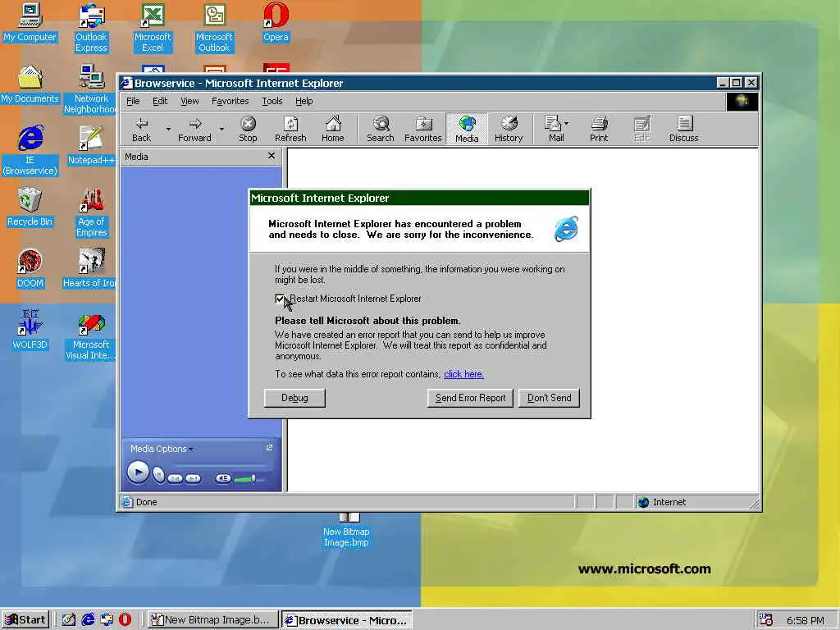Launch Outlook Express from quick launch

pyautogui.click(x=107, y=620)
